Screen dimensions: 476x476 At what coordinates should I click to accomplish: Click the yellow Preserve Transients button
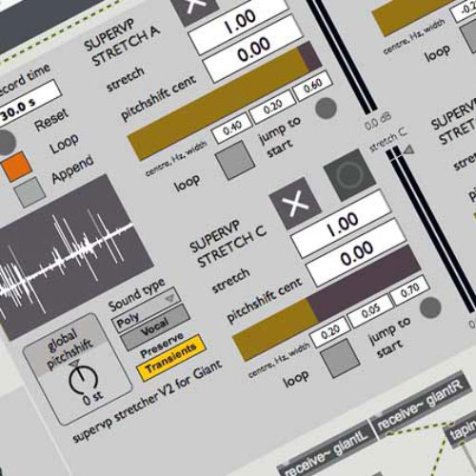pyautogui.click(x=171, y=358)
